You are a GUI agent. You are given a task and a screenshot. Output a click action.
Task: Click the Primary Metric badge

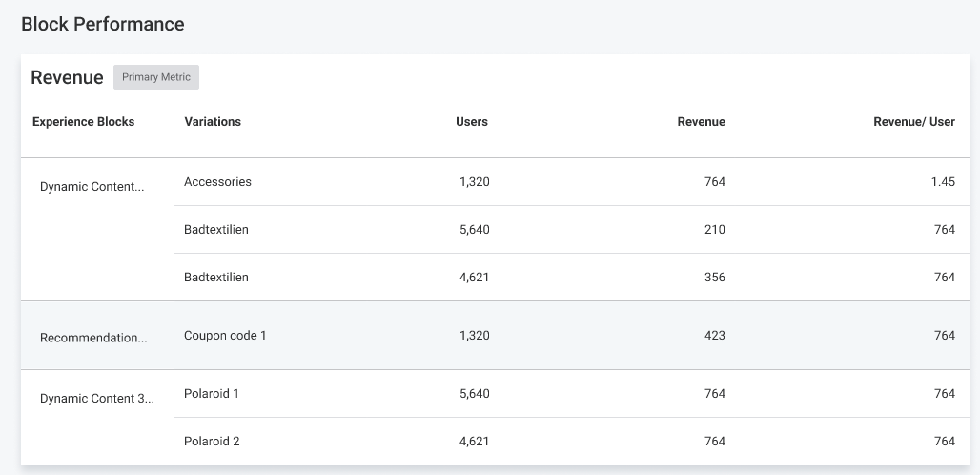click(156, 77)
